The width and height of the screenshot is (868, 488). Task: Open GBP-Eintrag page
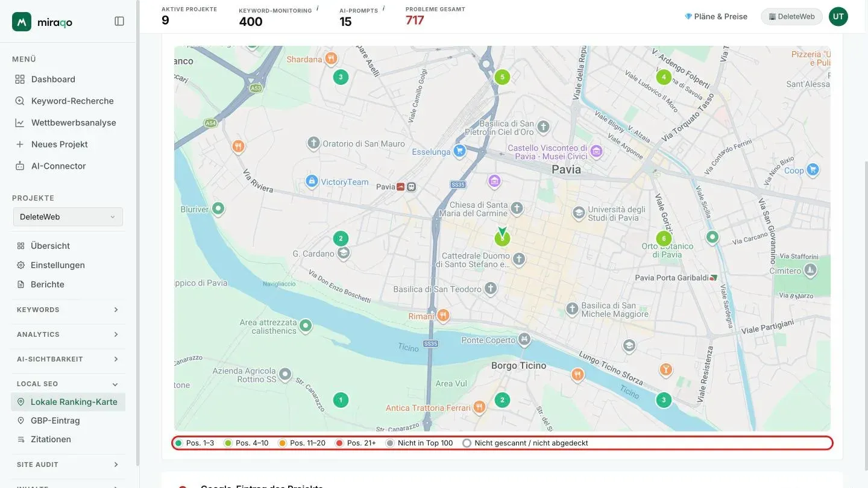(x=55, y=421)
